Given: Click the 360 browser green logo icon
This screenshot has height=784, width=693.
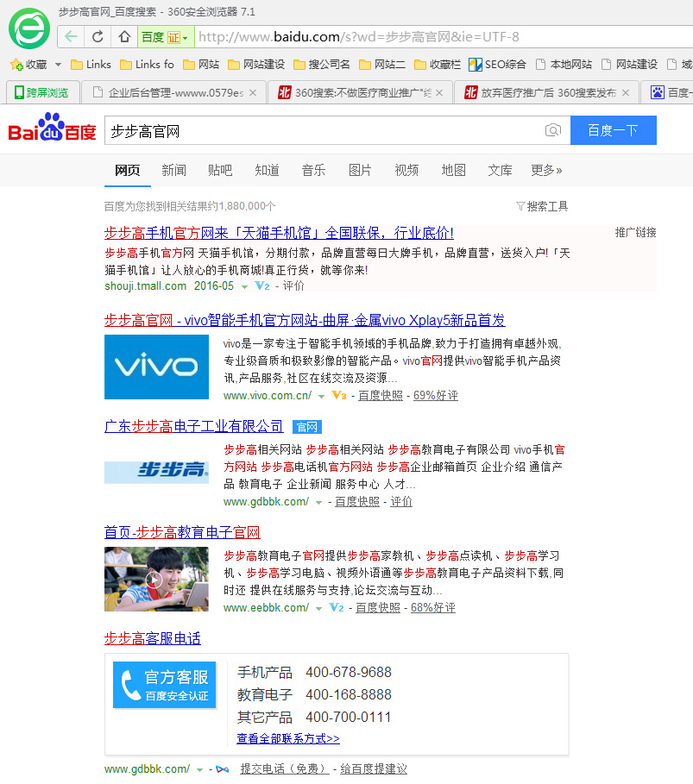Looking at the screenshot, I should coord(29,28).
